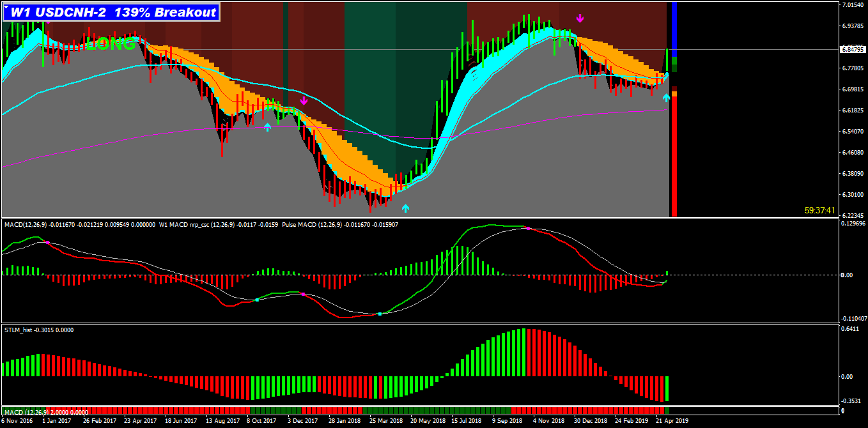Click the "28 Jan 2018" date on time axis
Image resolution: width=868 pixels, height=428 pixels.
pos(345,421)
